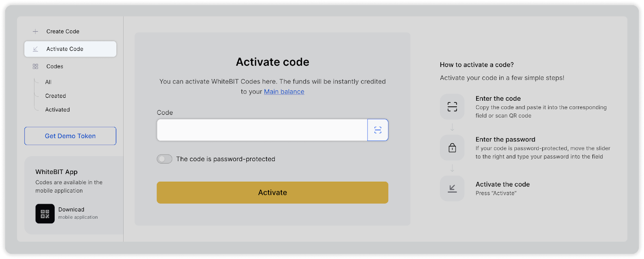Click the QR scan icon in Code field

click(x=378, y=130)
